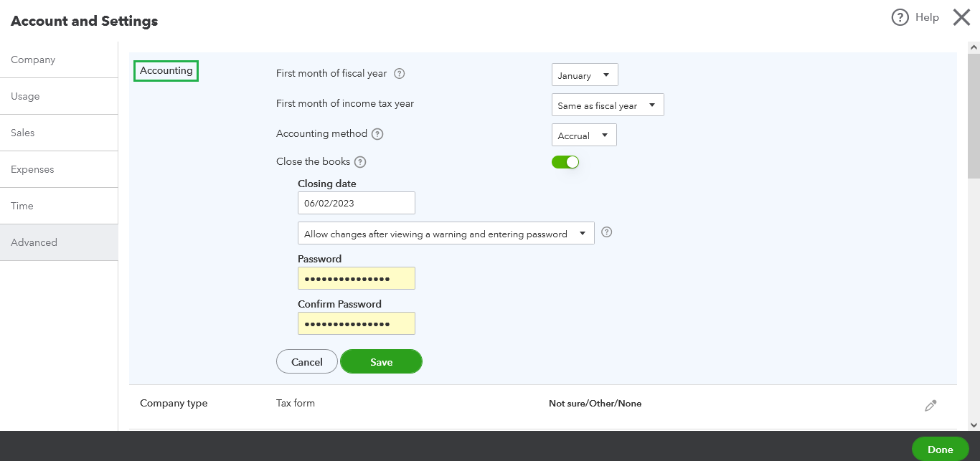Disable the Close the books toggle
This screenshot has width=980, height=461.
565,161
